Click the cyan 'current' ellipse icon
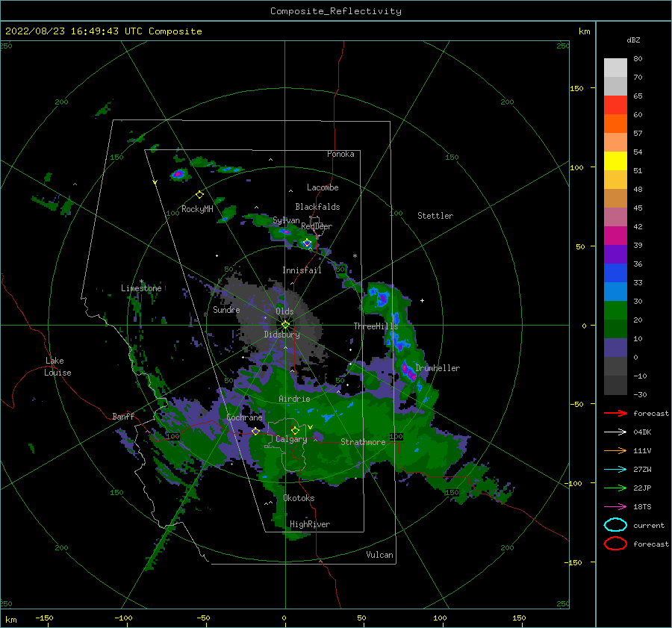 coord(615,525)
